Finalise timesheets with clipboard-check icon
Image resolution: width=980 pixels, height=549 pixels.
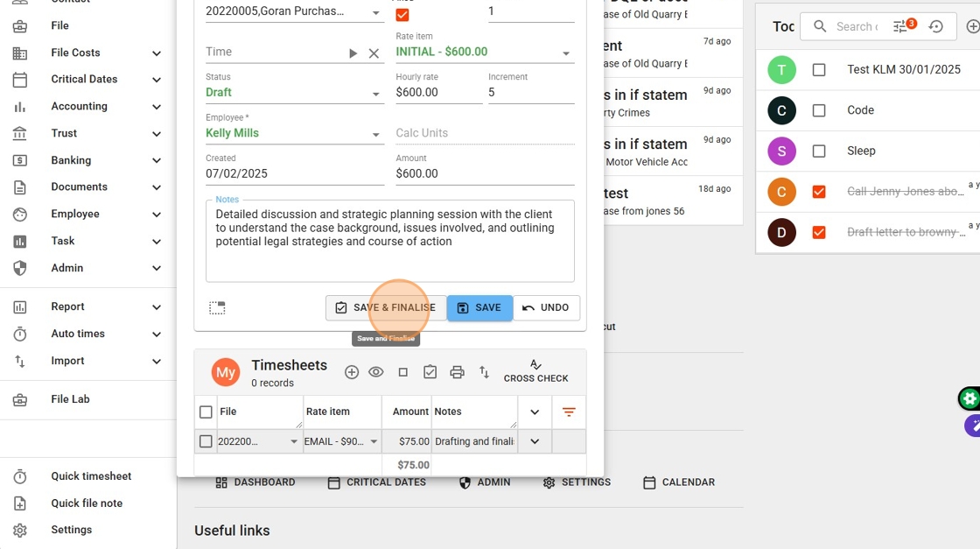point(430,372)
